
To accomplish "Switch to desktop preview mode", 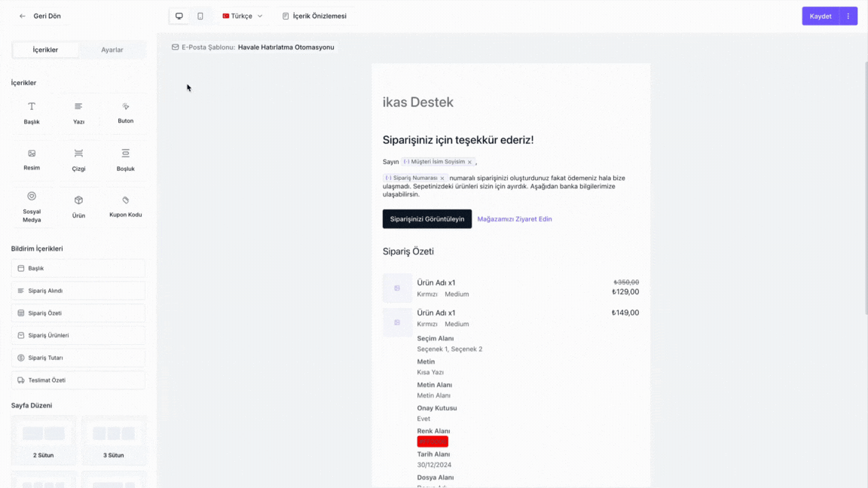I will coord(179,16).
